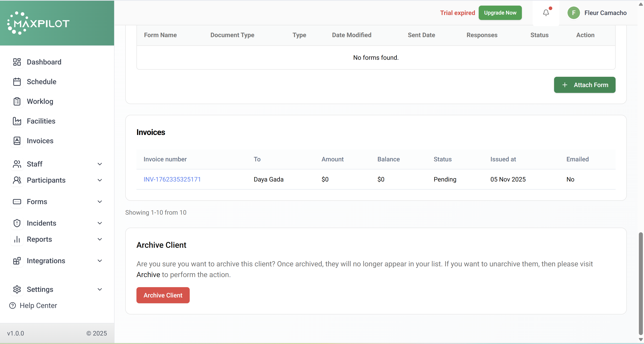Click the Incidents shield icon
Viewport: 644px width, 344px height.
pyautogui.click(x=17, y=223)
